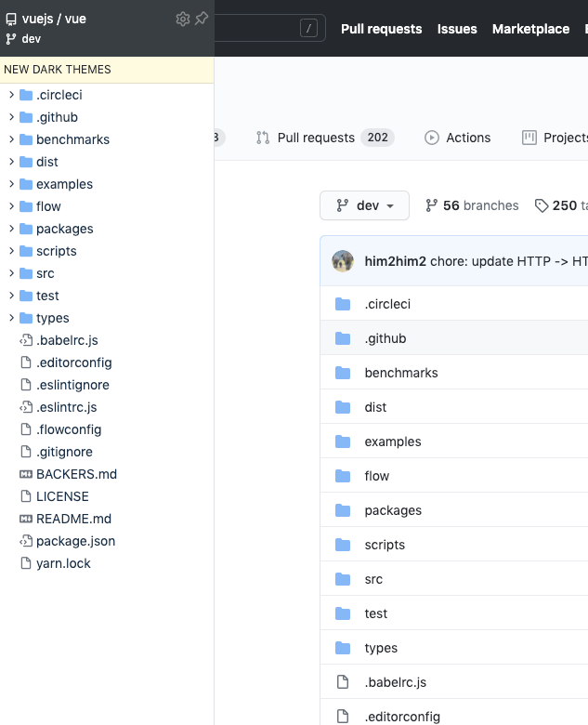Open .github folder in the file list
This screenshot has height=725, width=588.
[x=385, y=338]
